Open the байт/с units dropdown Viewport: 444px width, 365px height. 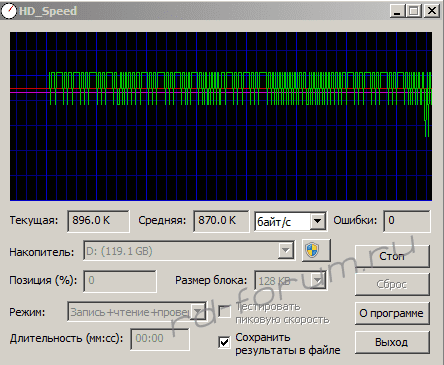(318, 221)
